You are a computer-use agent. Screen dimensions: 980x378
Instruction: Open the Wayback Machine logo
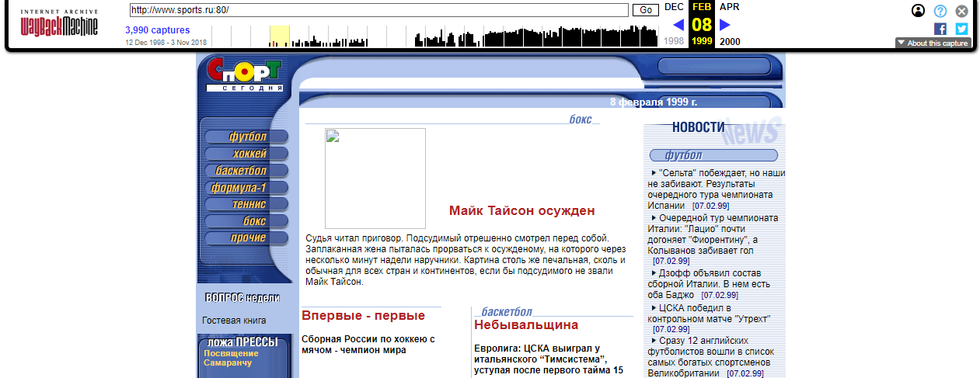(x=59, y=23)
